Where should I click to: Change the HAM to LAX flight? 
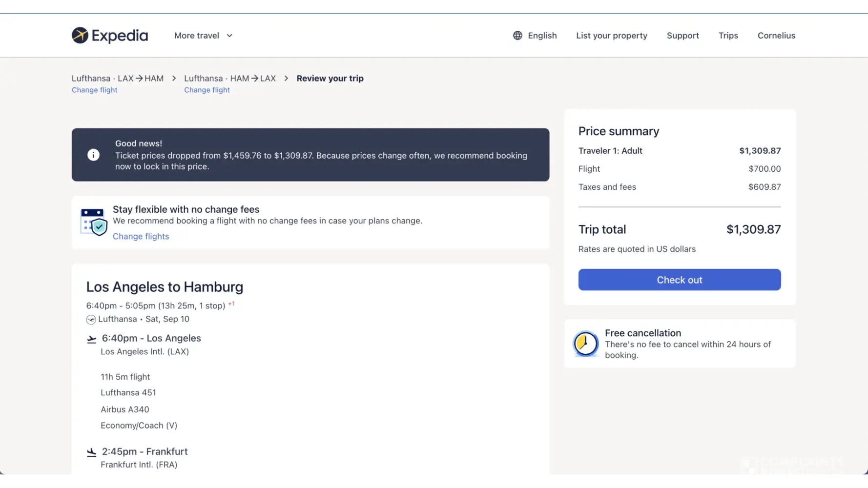[207, 90]
